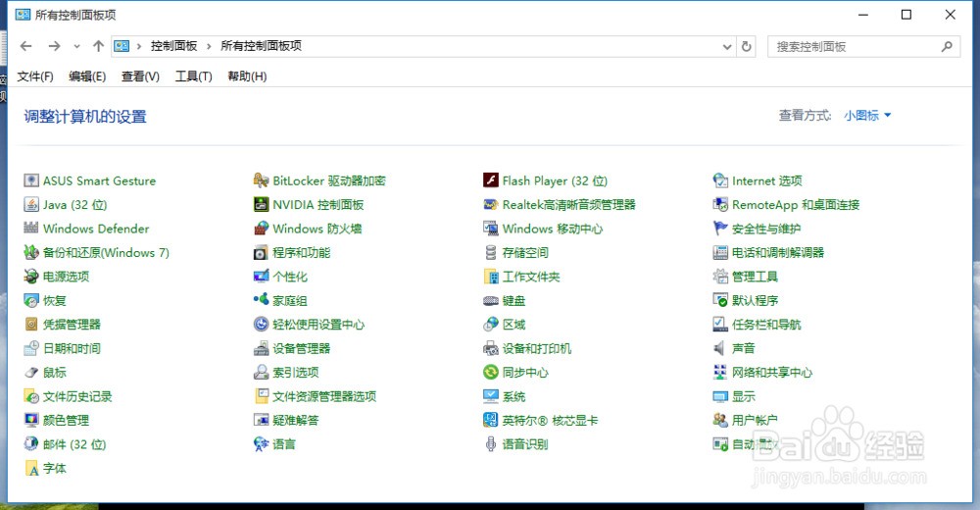Click the Realtek高清晰音频管理器 icon

(x=491, y=205)
